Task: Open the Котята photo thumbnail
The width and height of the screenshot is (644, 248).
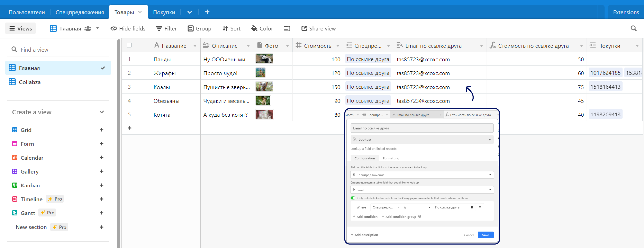Action: pyautogui.click(x=265, y=114)
